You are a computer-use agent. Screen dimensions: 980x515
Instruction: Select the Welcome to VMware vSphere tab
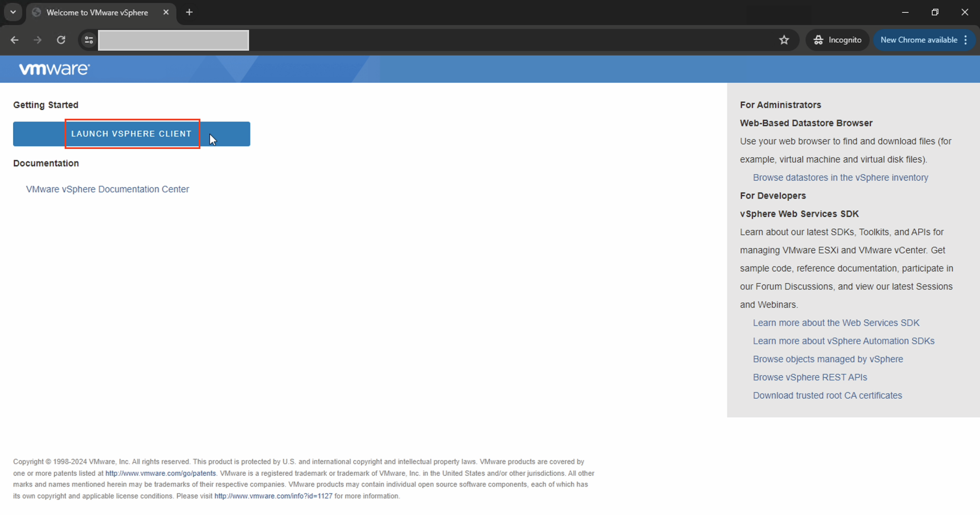[x=97, y=13]
